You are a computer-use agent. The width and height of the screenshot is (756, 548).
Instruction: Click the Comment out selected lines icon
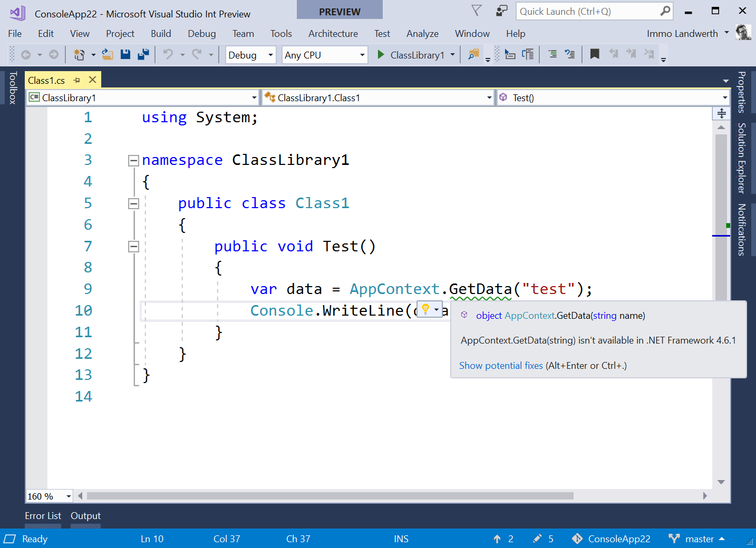[x=553, y=54]
